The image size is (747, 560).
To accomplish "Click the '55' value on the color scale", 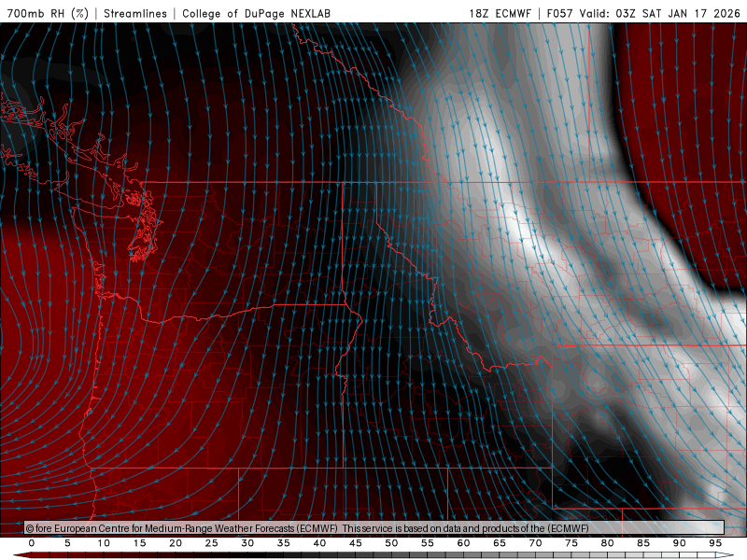I will point(428,543).
